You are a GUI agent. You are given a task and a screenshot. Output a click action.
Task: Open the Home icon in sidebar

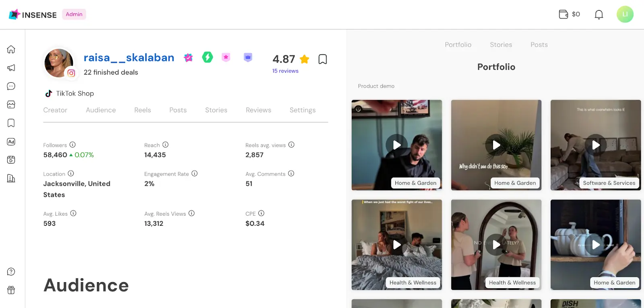11,49
